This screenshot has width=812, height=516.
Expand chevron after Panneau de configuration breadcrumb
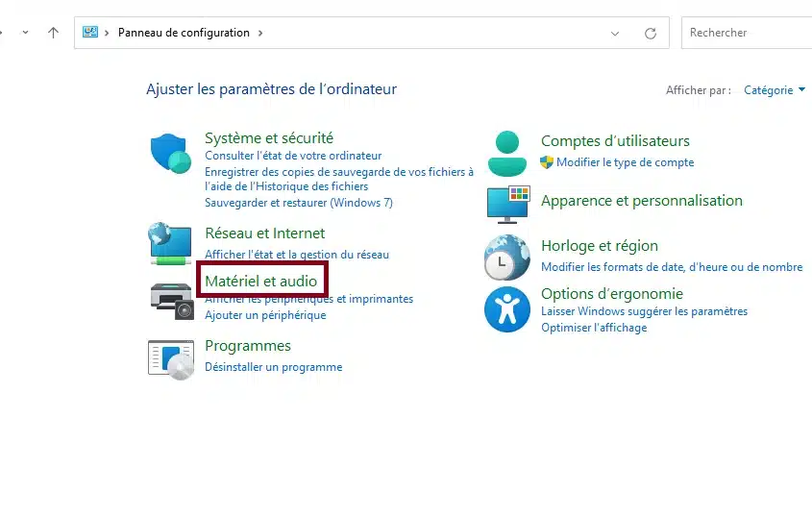click(x=259, y=33)
